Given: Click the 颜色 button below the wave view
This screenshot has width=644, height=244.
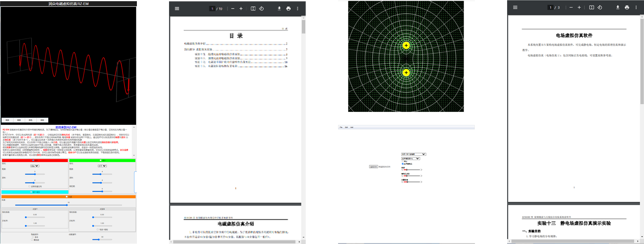Looking at the screenshot, I should (31, 120).
